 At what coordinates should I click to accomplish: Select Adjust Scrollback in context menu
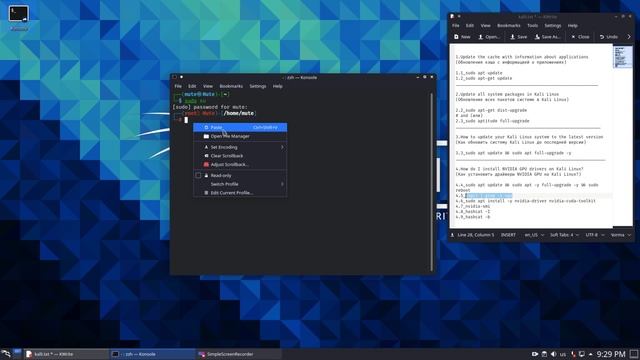click(x=240, y=164)
